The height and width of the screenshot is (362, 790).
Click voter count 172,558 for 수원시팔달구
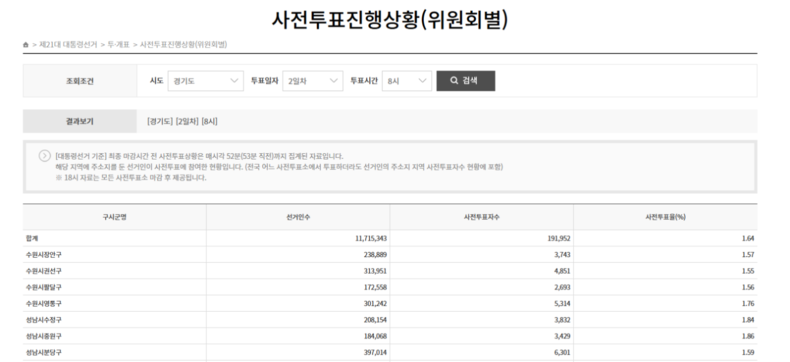click(x=375, y=287)
